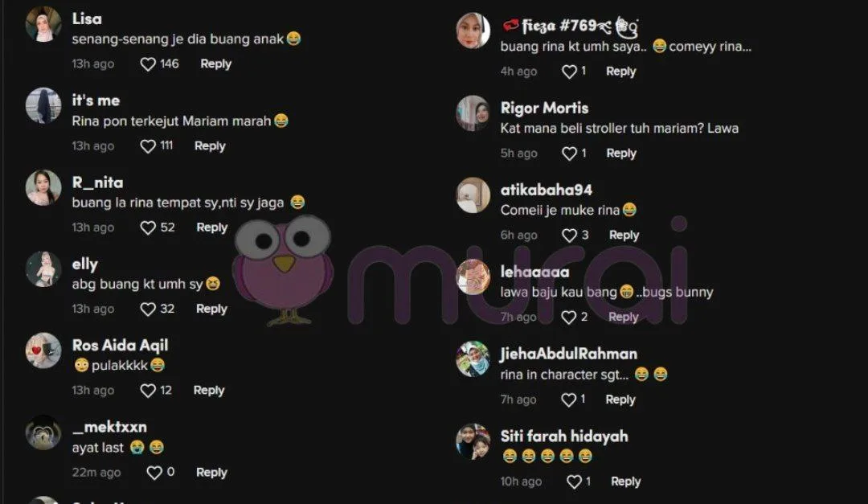Like _mektxxn's ayat last comment
The width and height of the screenshot is (868, 504).
[154, 473]
